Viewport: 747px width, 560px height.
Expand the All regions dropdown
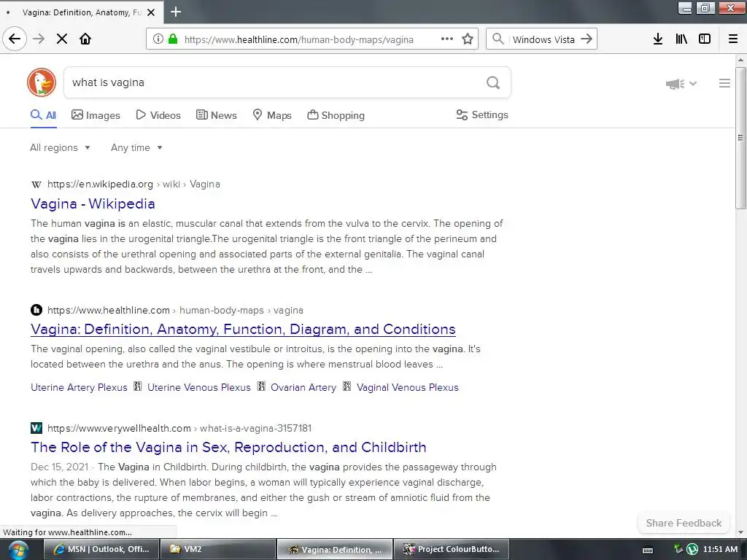click(x=60, y=147)
